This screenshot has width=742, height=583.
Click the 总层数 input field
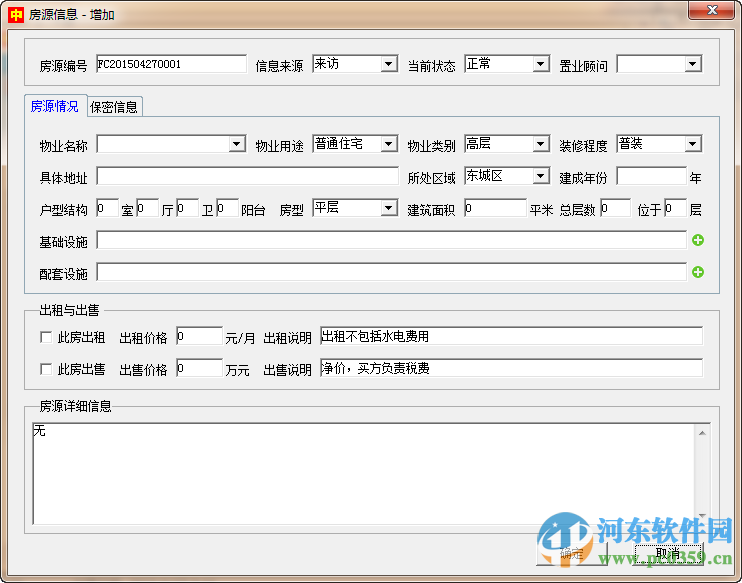pyautogui.click(x=615, y=208)
